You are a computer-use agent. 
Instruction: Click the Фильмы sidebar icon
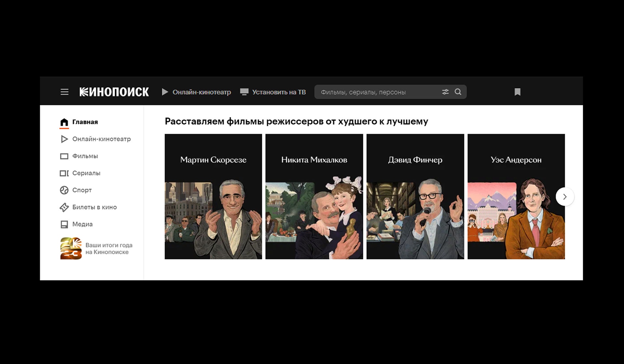64,156
